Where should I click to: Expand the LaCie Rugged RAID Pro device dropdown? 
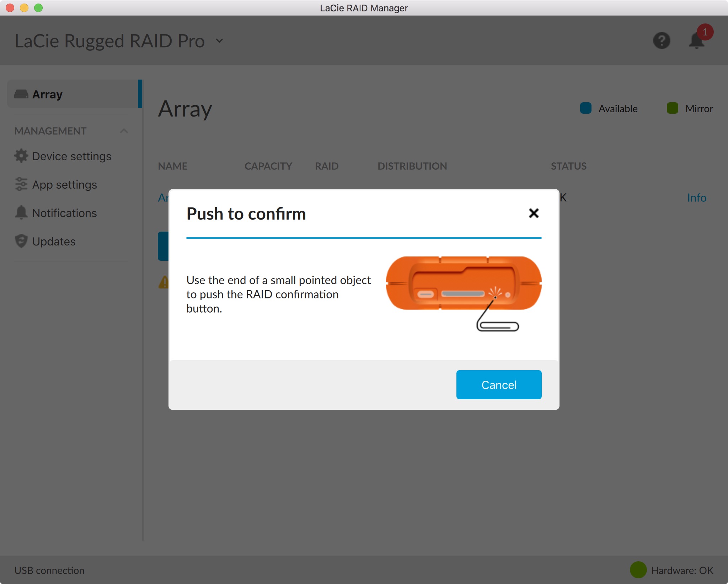click(x=219, y=41)
